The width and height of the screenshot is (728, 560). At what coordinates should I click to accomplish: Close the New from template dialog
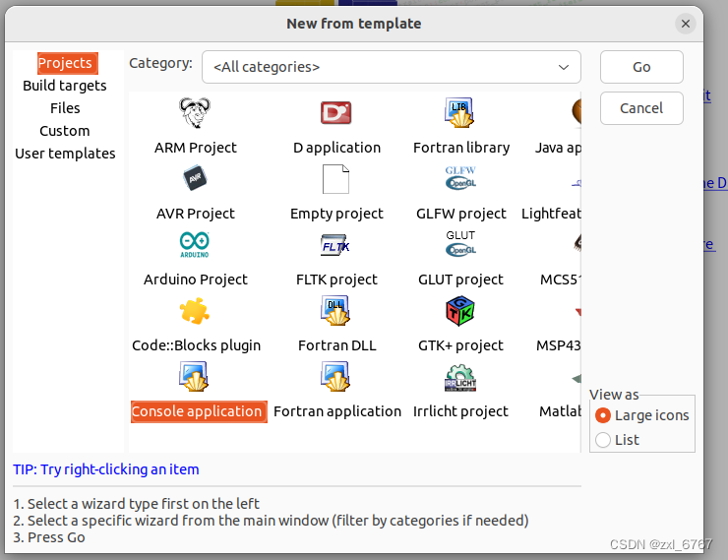[x=686, y=24]
